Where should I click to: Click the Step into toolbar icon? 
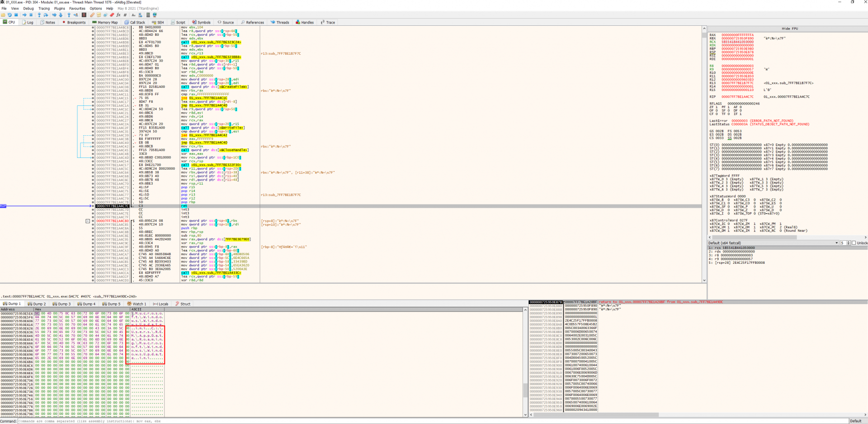pos(39,15)
